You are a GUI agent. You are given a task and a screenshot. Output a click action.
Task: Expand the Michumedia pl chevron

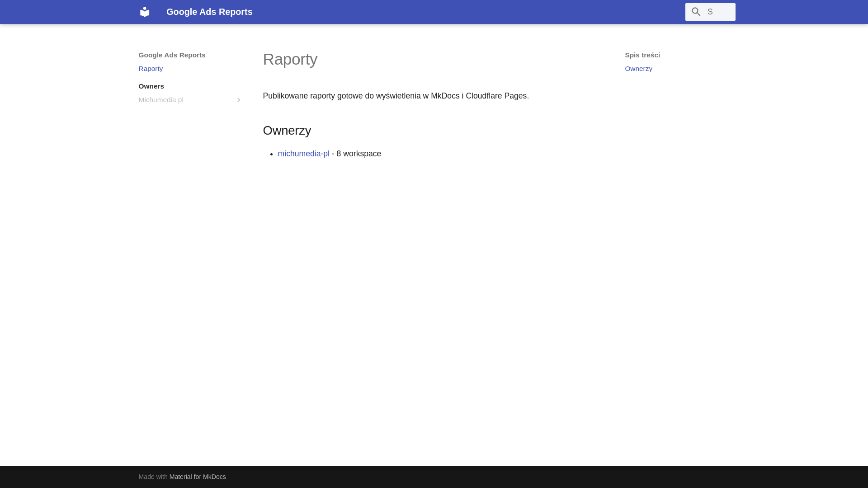pyautogui.click(x=239, y=100)
